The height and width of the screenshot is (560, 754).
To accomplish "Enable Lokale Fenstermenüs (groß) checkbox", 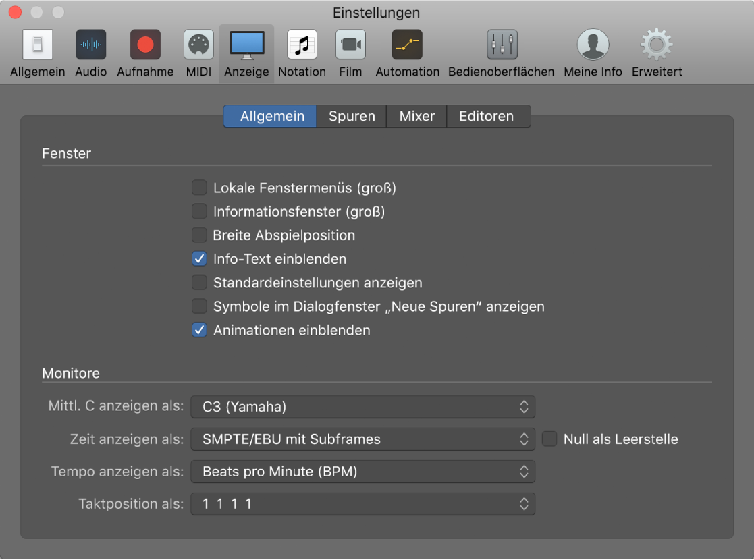I will pos(199,188).
